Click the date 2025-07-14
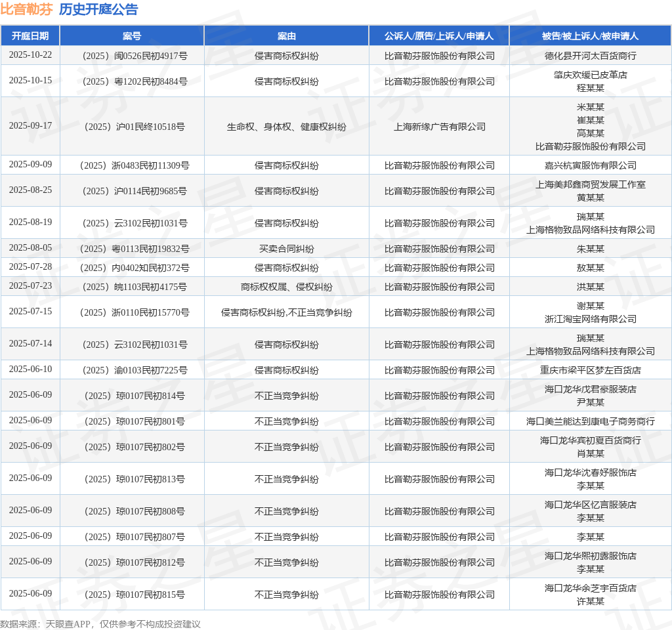672x630 pixels. pyautogui.click(x=30, y=344)
